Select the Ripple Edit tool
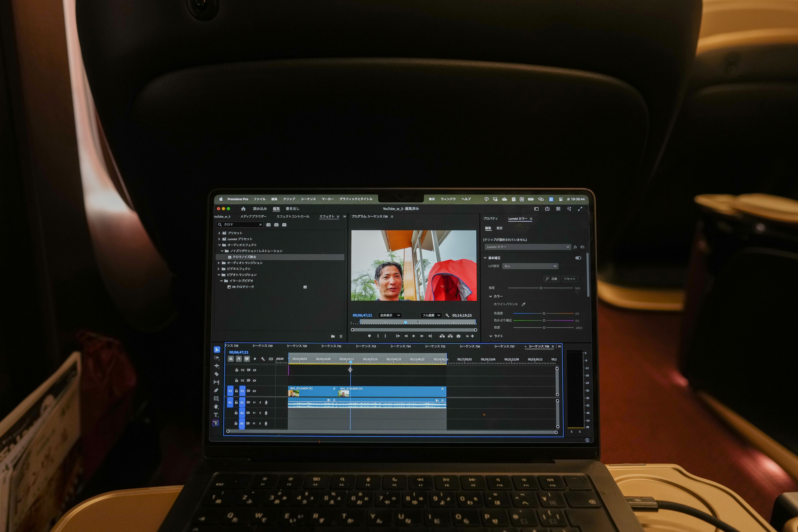 coord(216,366)
